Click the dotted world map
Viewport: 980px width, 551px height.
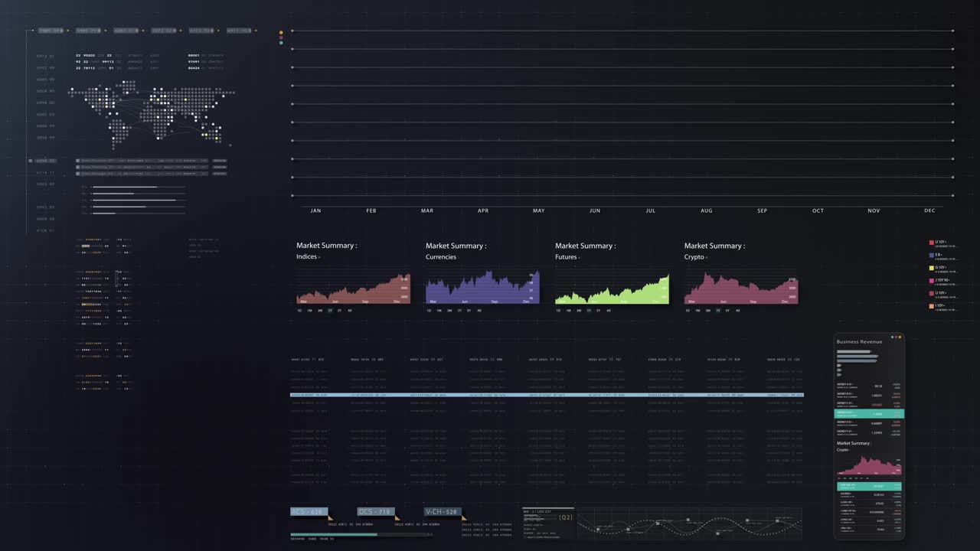(150, 115)
